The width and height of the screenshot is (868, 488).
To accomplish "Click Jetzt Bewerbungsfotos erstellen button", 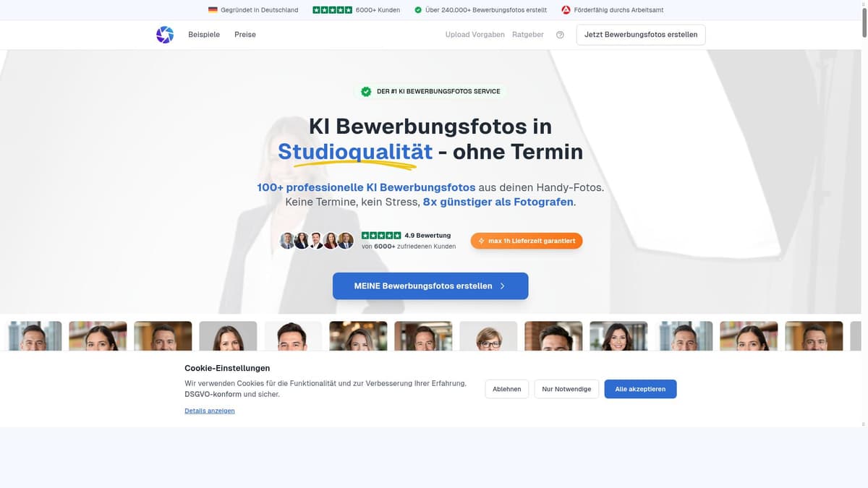I will (x=641, y=35).
